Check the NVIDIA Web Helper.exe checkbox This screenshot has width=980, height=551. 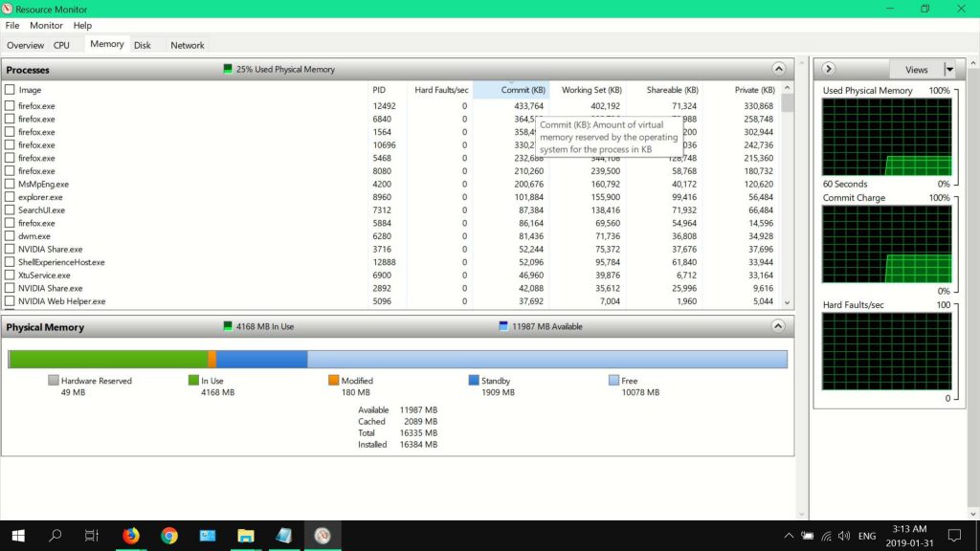click(x=10, y=301)
